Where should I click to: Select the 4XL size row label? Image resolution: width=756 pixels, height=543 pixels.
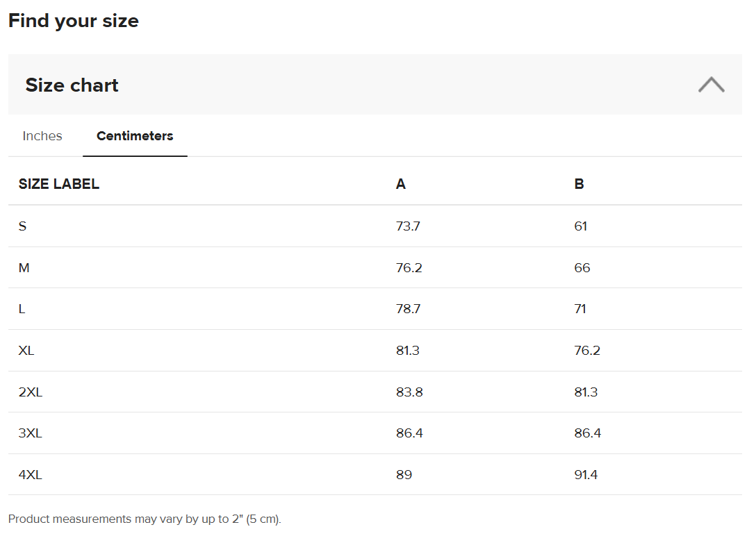pyautogui.click(x=31, y=475)
